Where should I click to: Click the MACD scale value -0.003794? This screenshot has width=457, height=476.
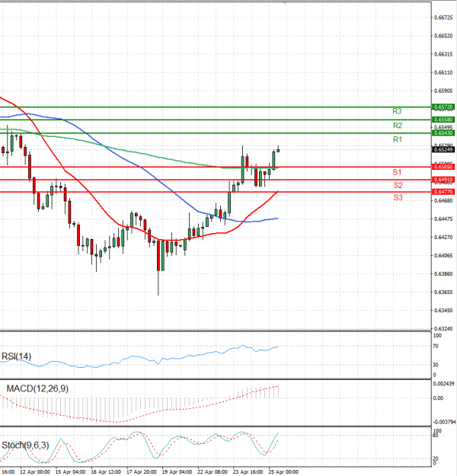point(444,422)
